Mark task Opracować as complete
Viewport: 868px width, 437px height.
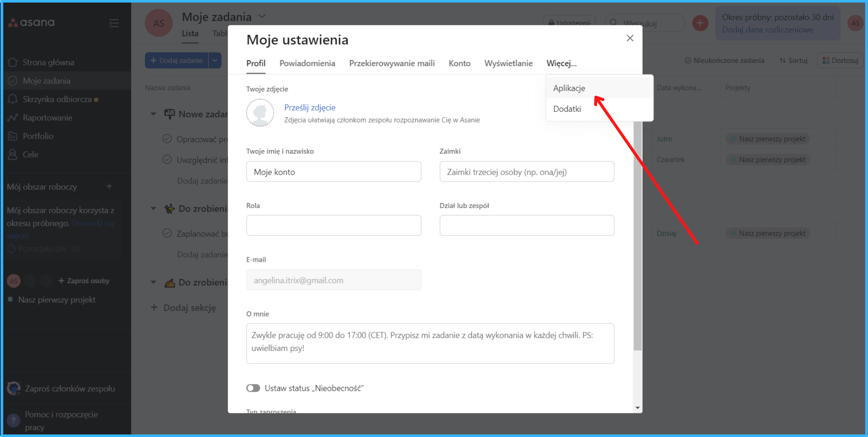(x=167, y=139)
